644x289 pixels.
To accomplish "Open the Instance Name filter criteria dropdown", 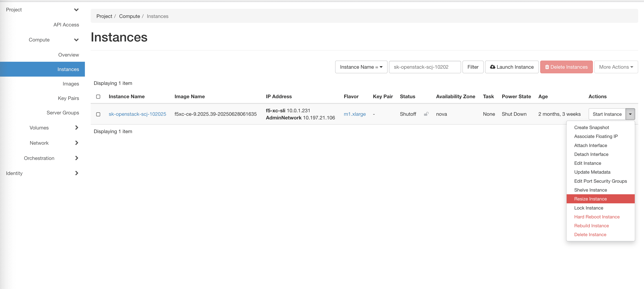I will point(361,67).
